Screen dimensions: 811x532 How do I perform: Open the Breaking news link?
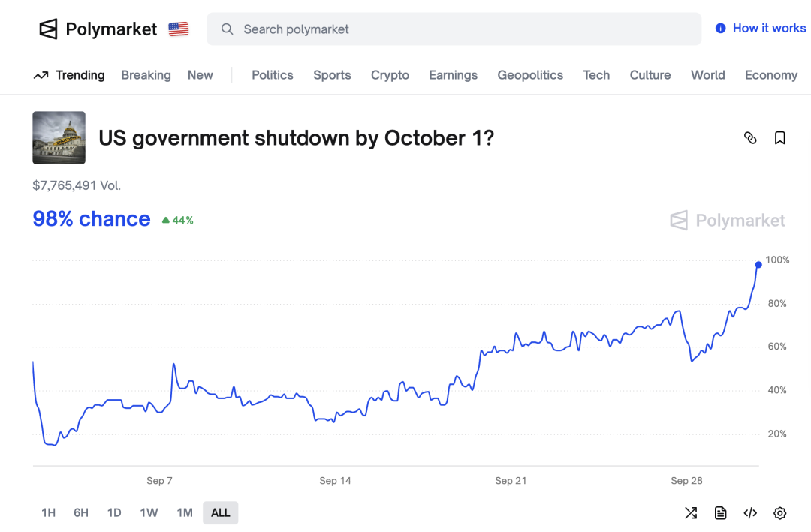click(146, 75)
